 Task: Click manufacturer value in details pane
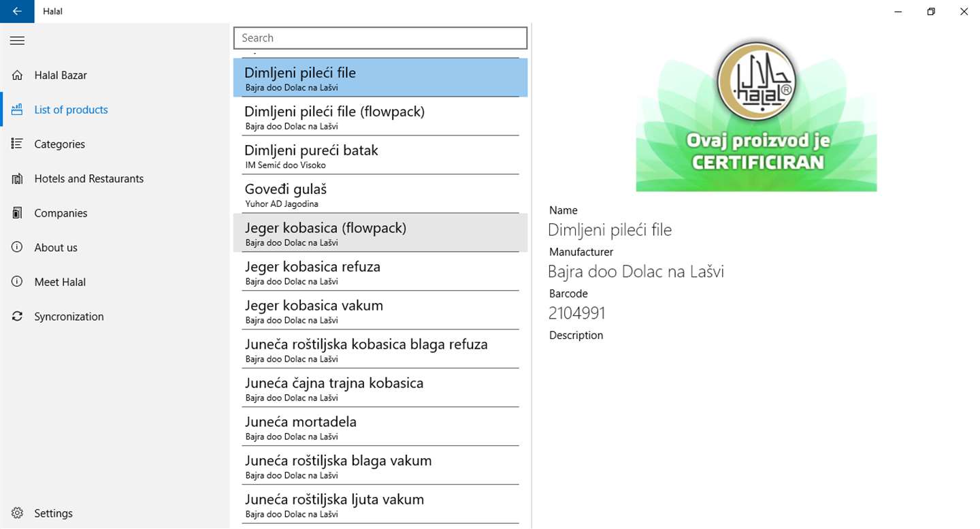tap(636, 272)
